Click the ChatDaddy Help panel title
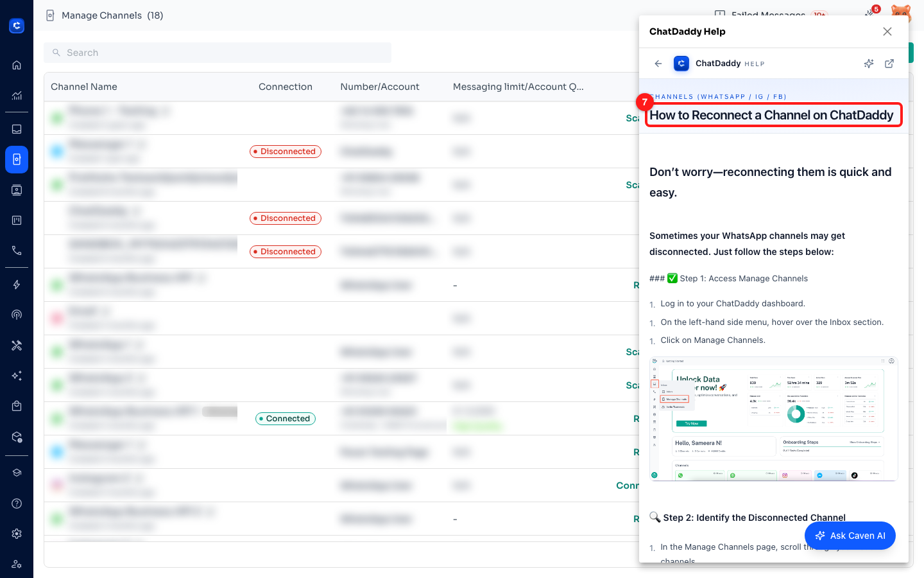Viewport: 924px width, 578px height. (x=687, y=31)
